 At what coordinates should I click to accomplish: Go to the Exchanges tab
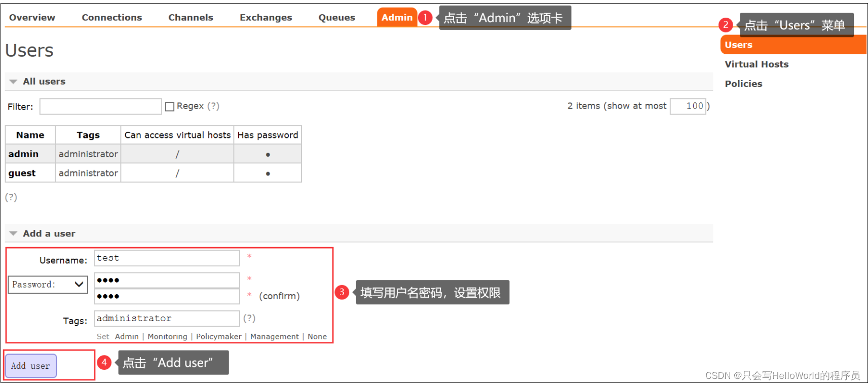pos(266,17)
